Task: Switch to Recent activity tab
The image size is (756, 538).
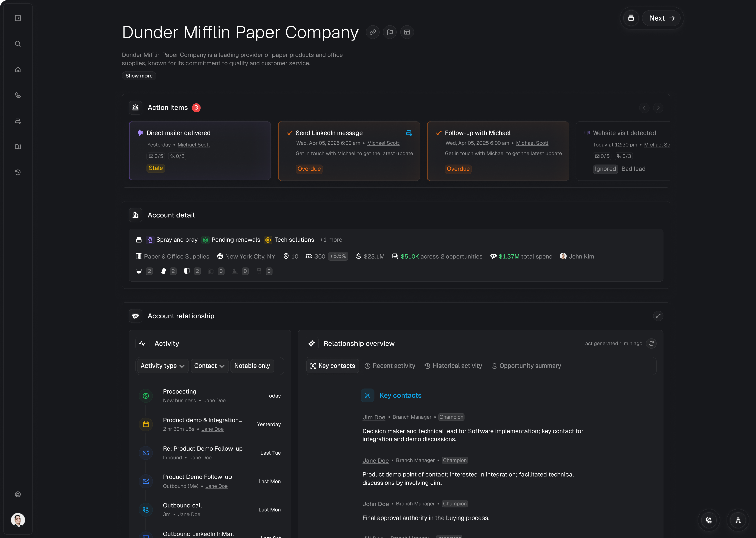Action: (x=390, y=366)
